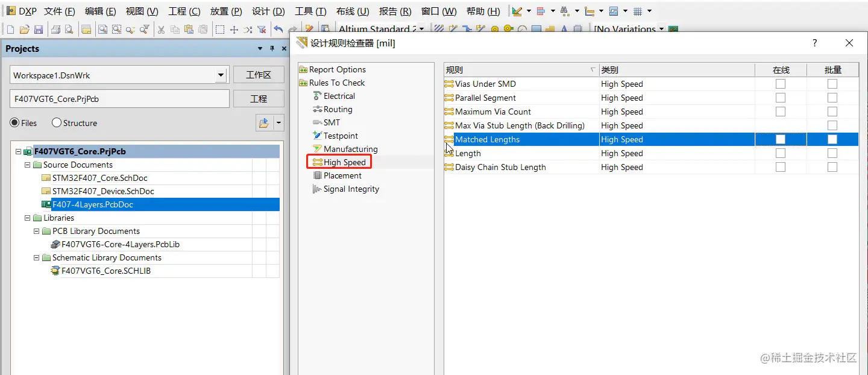Open the 编辑 (E) menu
The width and height of the screenshot is (868, 375).
(x=101, y=11)
